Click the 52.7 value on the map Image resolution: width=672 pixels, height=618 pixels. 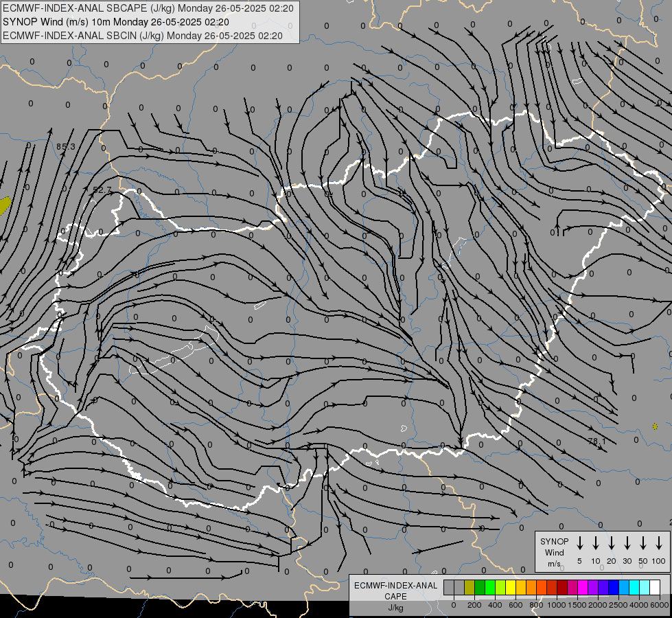[102, 190]
